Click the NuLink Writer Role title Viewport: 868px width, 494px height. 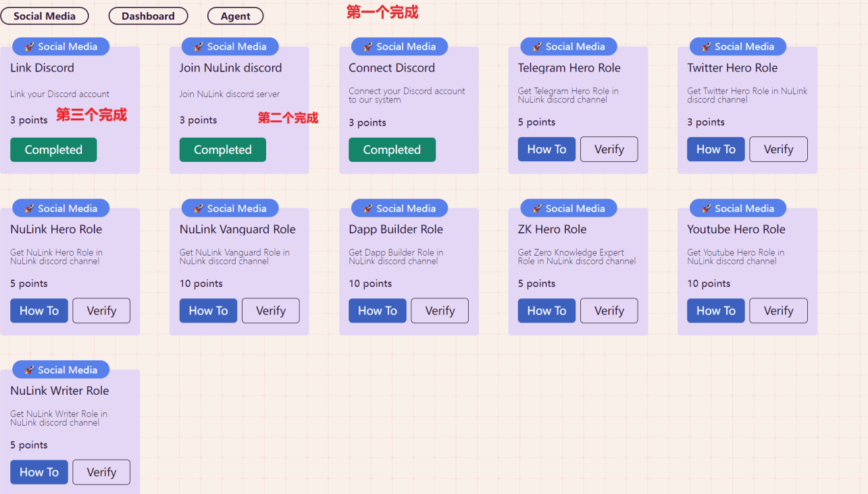59,391
